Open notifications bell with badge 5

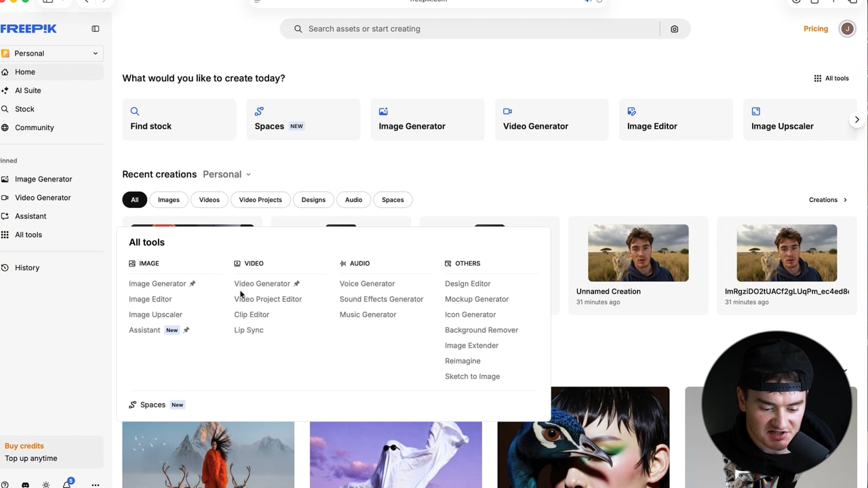tap(67, 484)
